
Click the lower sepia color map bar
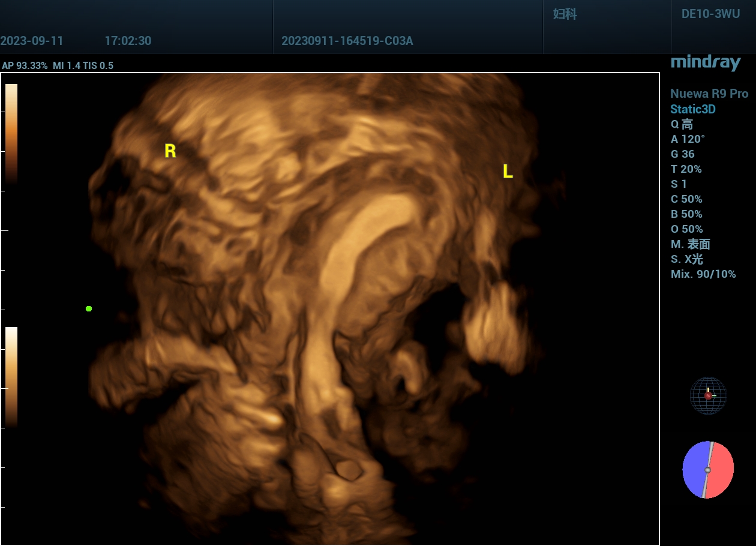pyautogui.click(x=11, y=376)
